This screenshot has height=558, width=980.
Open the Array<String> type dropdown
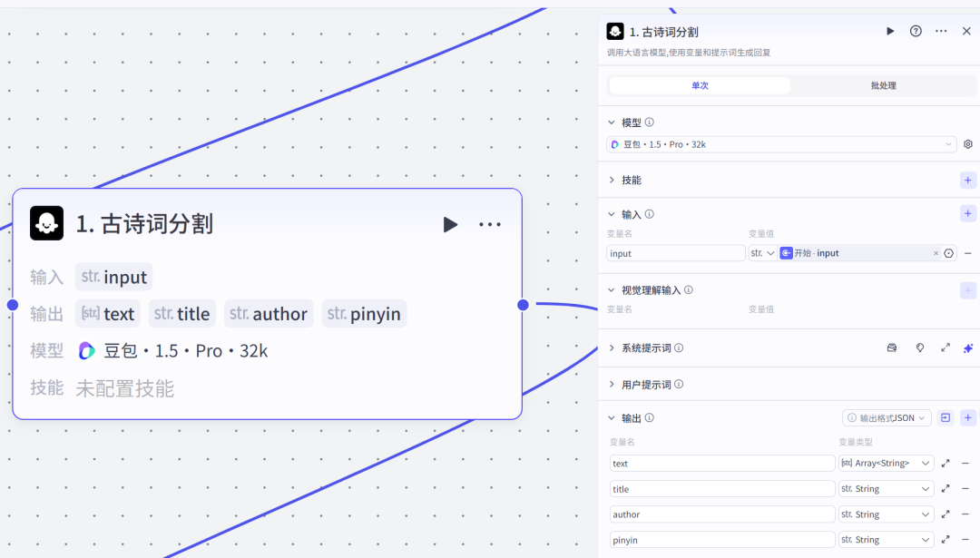[886, 463]
